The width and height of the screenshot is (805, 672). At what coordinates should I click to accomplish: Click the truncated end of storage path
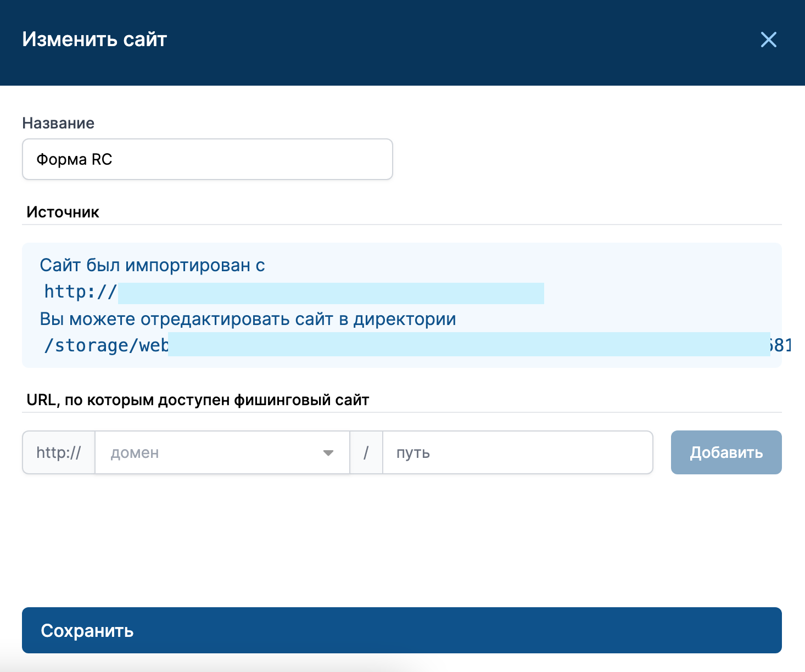pyautogui.click(x=780, y=345)
